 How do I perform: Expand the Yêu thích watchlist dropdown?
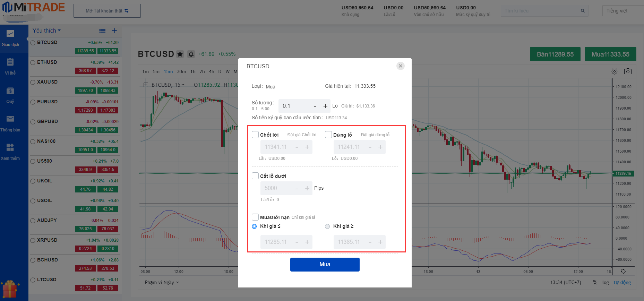46,31
